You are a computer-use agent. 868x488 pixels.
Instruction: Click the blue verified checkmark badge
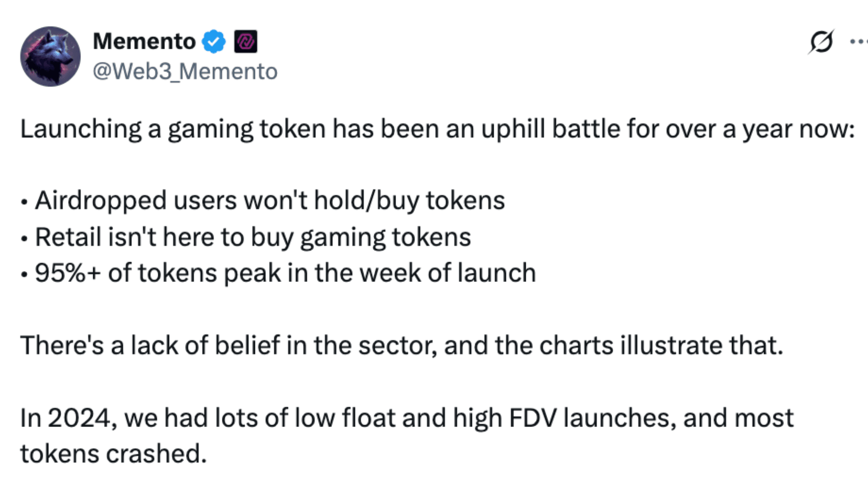point(213,42)
